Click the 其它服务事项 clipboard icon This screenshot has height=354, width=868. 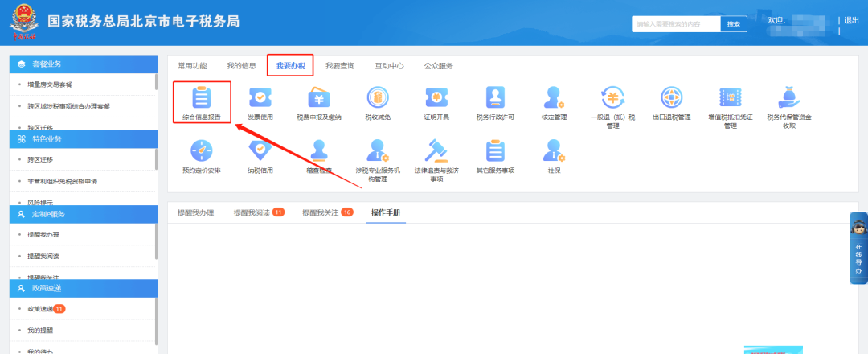495,150
